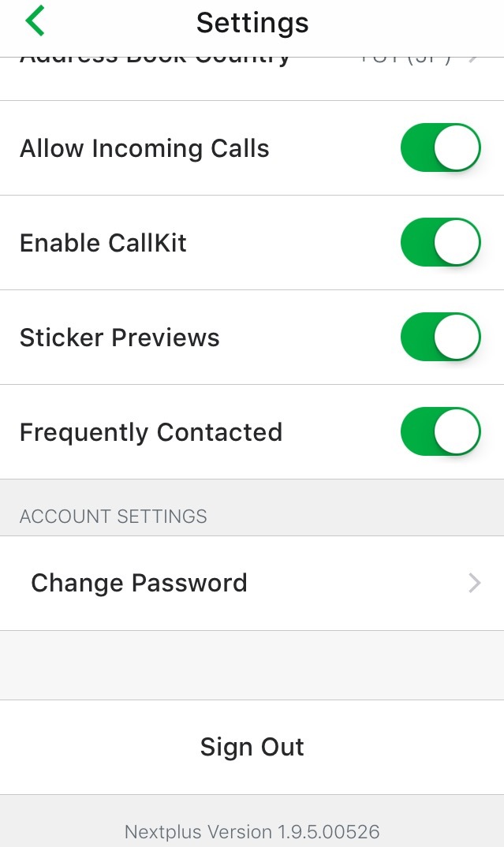Screen dimensions: 504x847
Task: Tap the Nextplus Version number text
Action: (252, 831)
